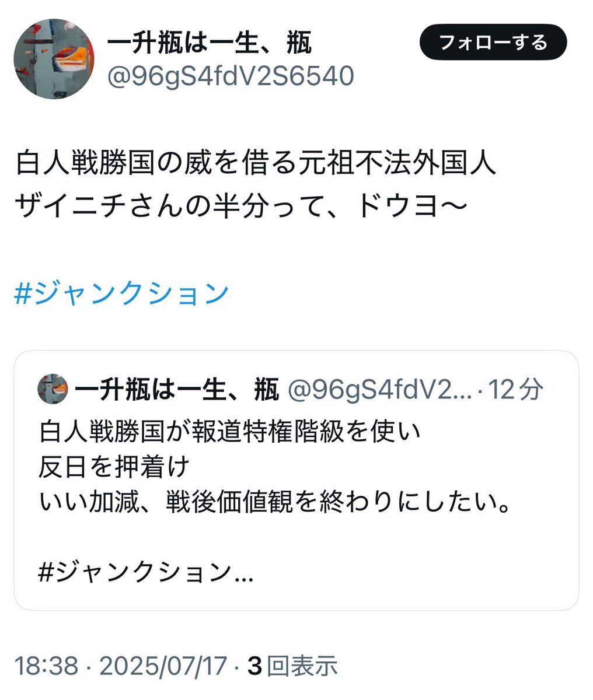Click main post line starting ザイニチさんの半分って
The image size is (593, 700).
coord(240,205)
